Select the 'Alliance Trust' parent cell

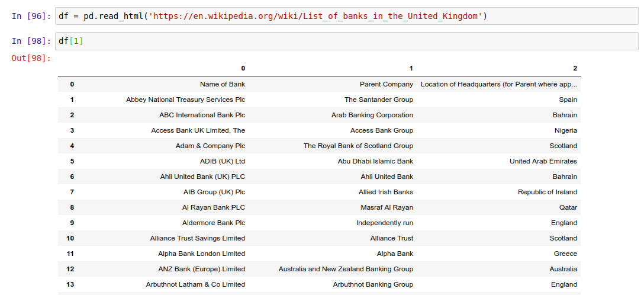click(x=392, y=238)
